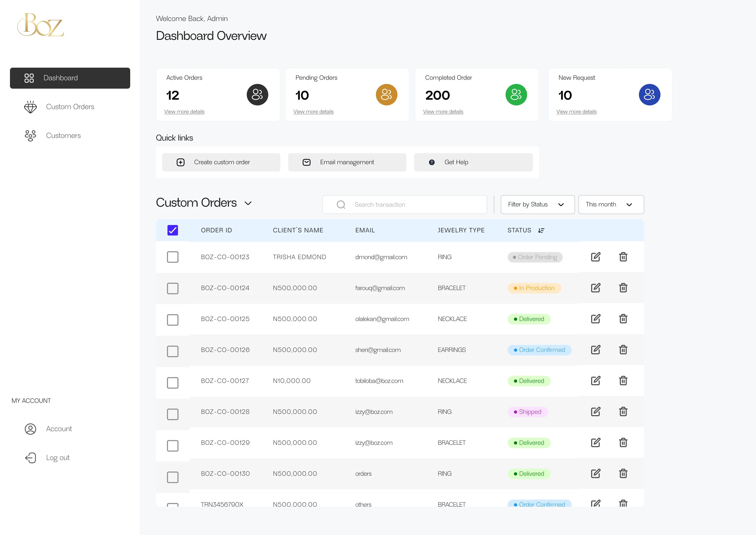Select the checkbox for the TRISHA EDMOND row

pos(172,257)
